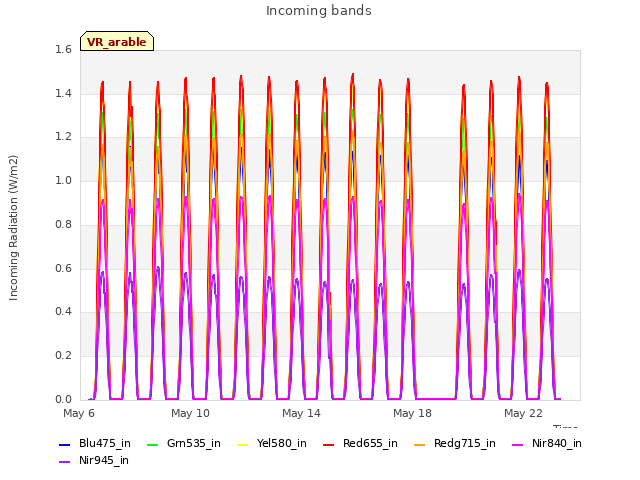This screenshot has width=640, height=480.
Task: Click the 'Incoming bands' chart title
Action: [319, 11]
